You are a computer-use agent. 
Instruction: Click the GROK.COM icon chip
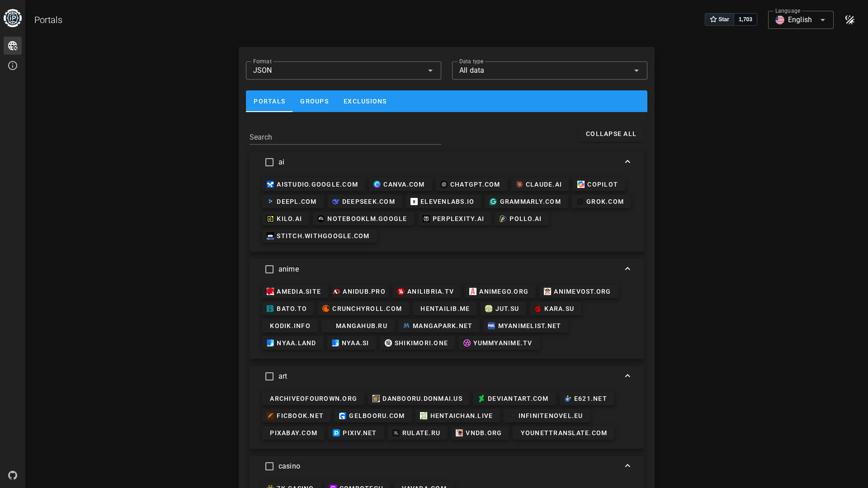point(601,202)
